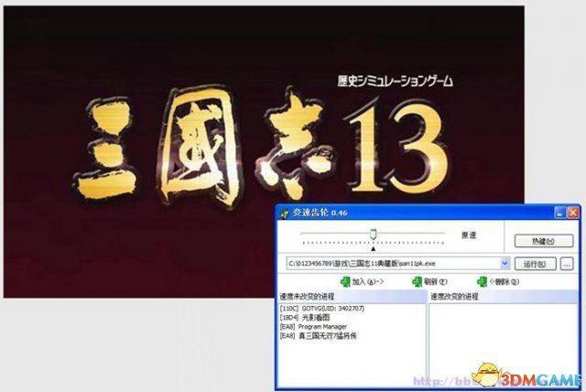Click the speed slider thumb
Viewport: 586px width, 392px height.
click(x=373, y=234)
